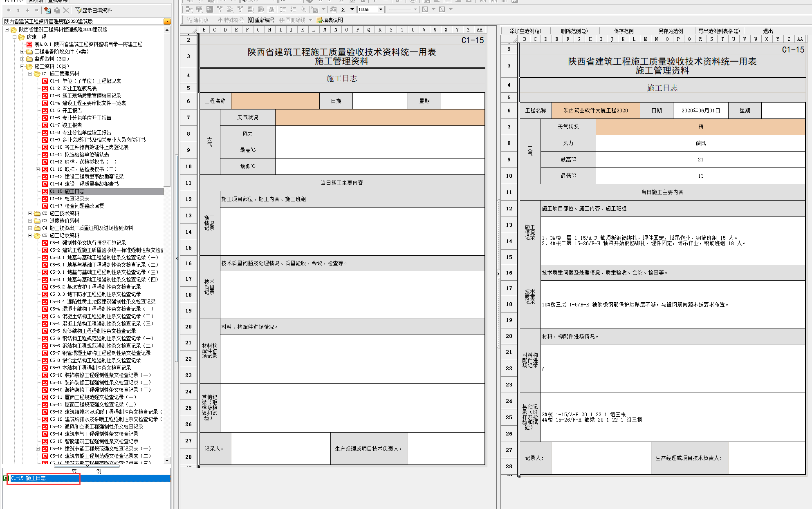Open the dropdown arrow beside the Σ icon
Image resolution: width=812 pixels, height=509 pixels.
[352, 9]
